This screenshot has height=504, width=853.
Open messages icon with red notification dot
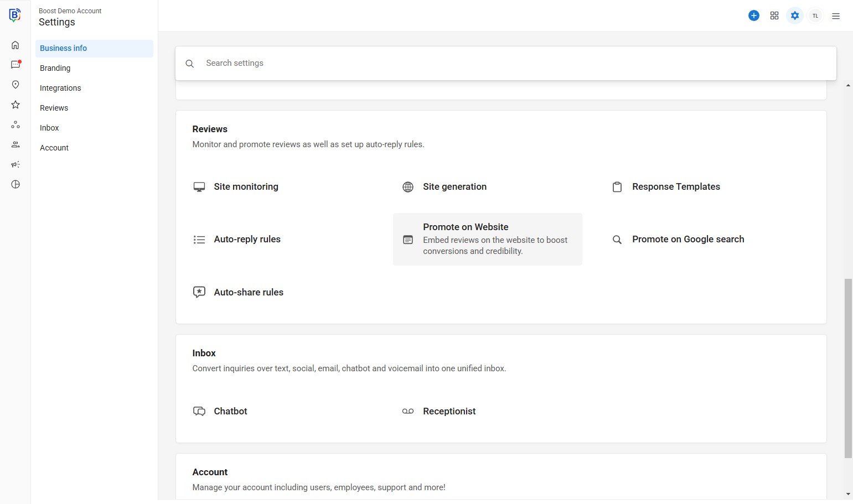point(15,65)
